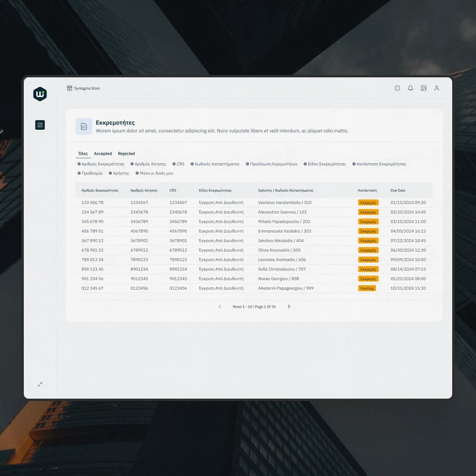The width and height of the screenshot is (476, 476).
Task: Click due date 10/31/2024 15:30
Action: (408, 288)
